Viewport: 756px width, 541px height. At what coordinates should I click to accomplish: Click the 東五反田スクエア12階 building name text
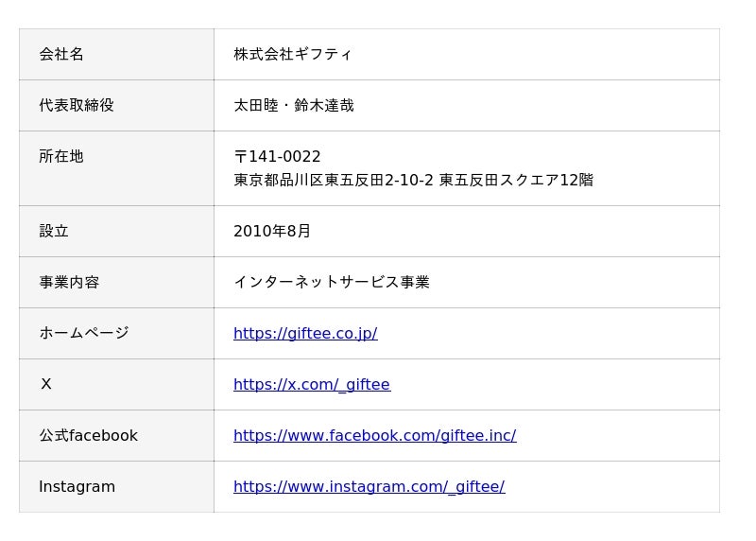pos(516,180)
